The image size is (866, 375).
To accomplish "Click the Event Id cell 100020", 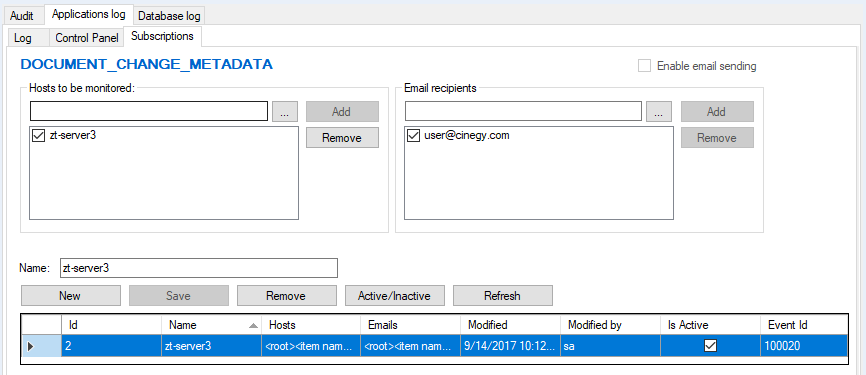I will coord(804,346).
